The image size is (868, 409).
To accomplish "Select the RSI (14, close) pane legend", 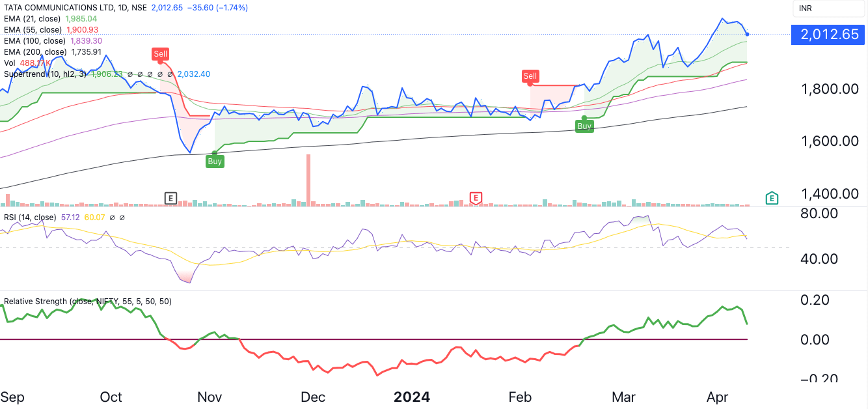I will [x=30, y=217].
